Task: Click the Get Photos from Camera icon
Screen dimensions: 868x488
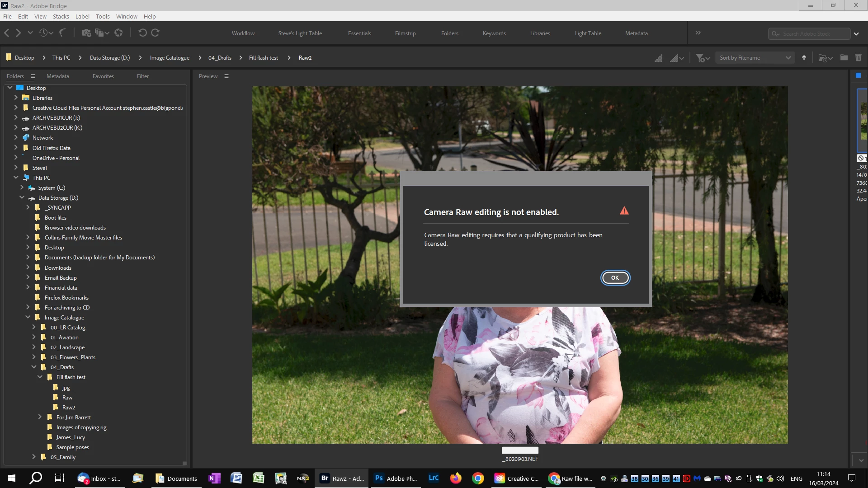Action: click(86, 33)
